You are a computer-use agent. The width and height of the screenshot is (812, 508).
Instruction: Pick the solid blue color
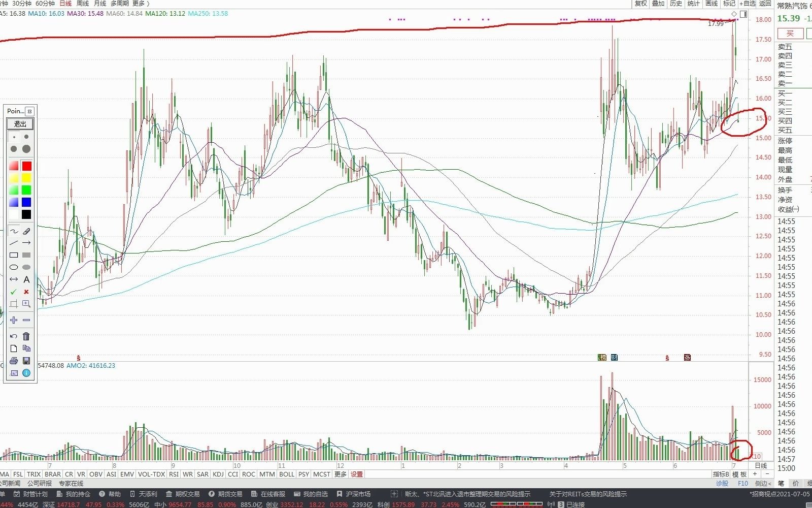[26, 202]
